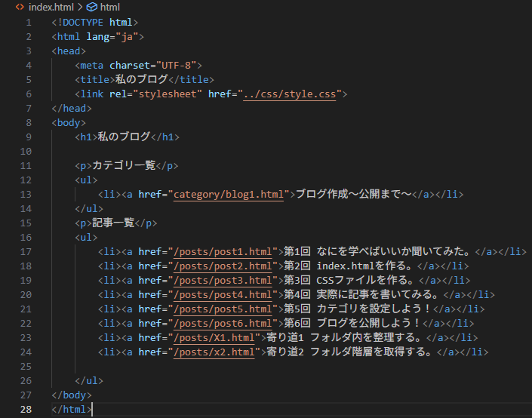This screenshot has width=532, height=418.
Task: Select line number 28 in the gutter
Action: tap(26, 410)
